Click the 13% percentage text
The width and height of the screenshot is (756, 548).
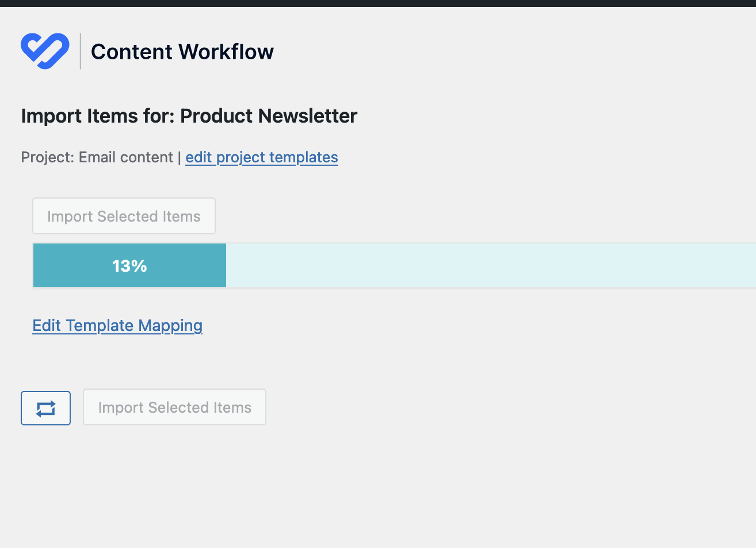pyautogui.click(x=129, y=265)
